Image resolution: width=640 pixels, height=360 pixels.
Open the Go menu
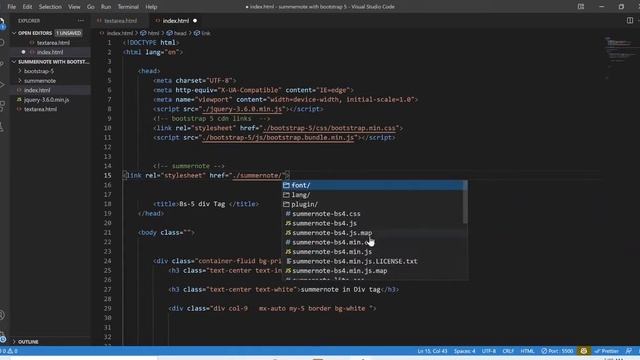(x=91, y=7)
